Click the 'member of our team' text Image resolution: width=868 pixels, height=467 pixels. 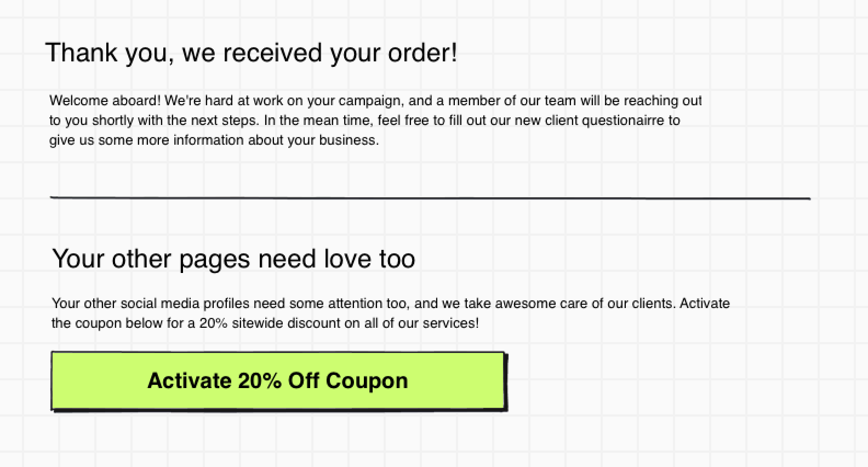[512, 101]
